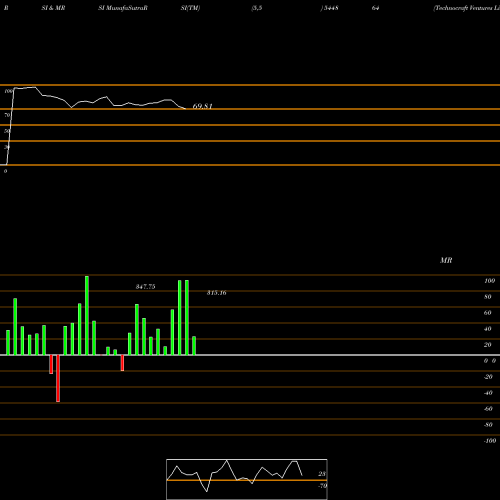The width and height of the screenshot is (500, 500).
Task: Click the -100 label on MR axis
Action: coord(490,441)
